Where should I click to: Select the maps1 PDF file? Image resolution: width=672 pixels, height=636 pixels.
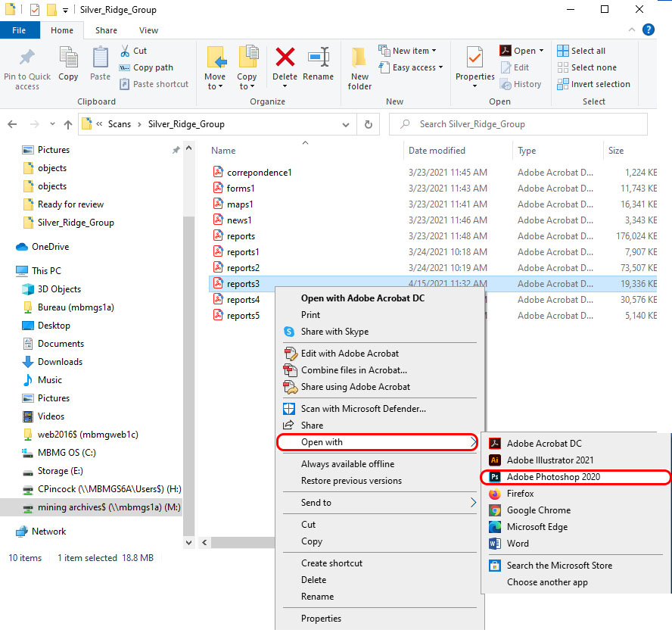coord(240,204)
